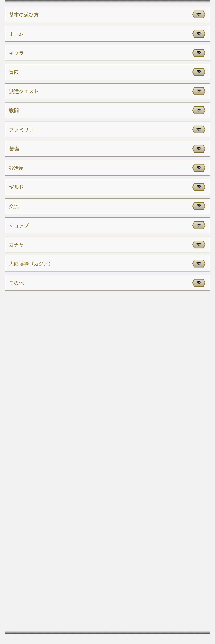Click the arrow icon beside ホーム
This screenshot has height=644, width=215.
pyautogui.click(x=199, y=33)
